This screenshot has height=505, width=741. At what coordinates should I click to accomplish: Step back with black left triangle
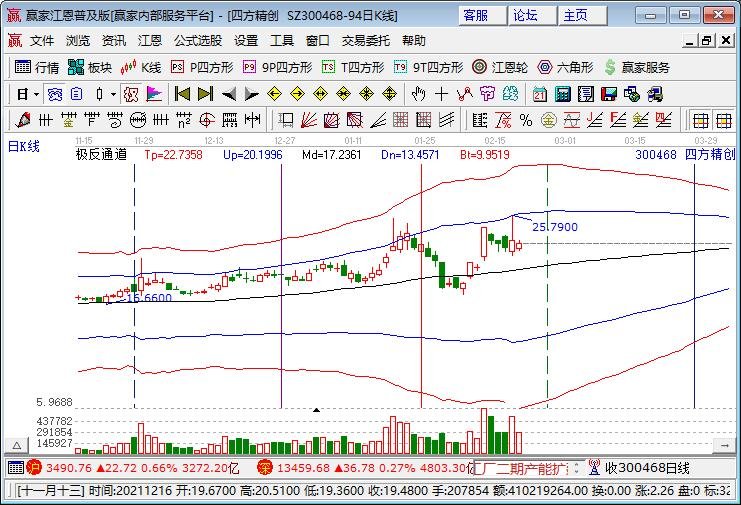click(229, 94)
